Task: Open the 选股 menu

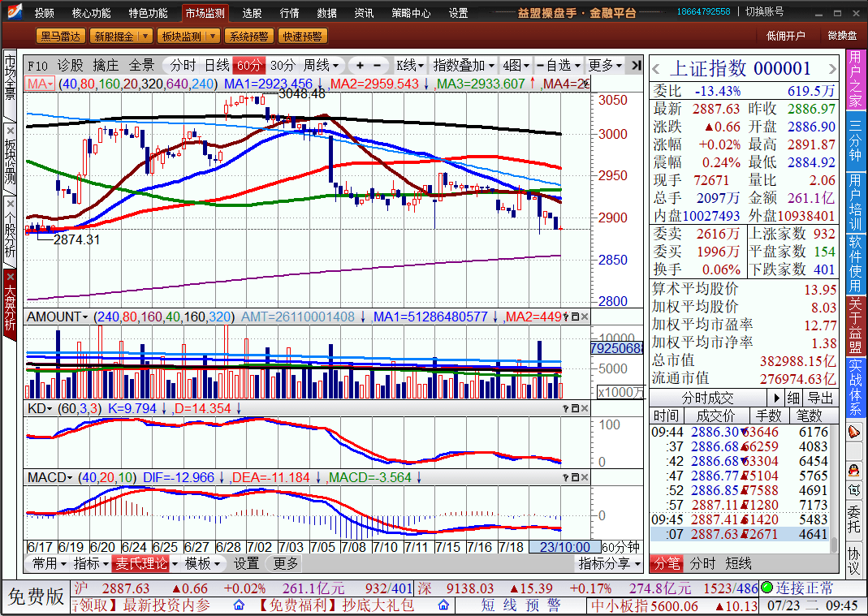Action: [252, 13]
